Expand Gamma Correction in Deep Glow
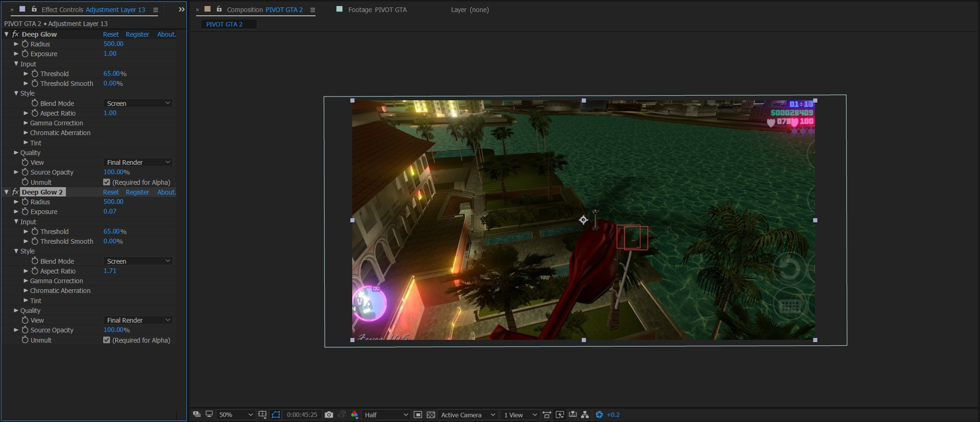Image resolution: width=980 pixels, height=422 pixels. coord(26,123)
